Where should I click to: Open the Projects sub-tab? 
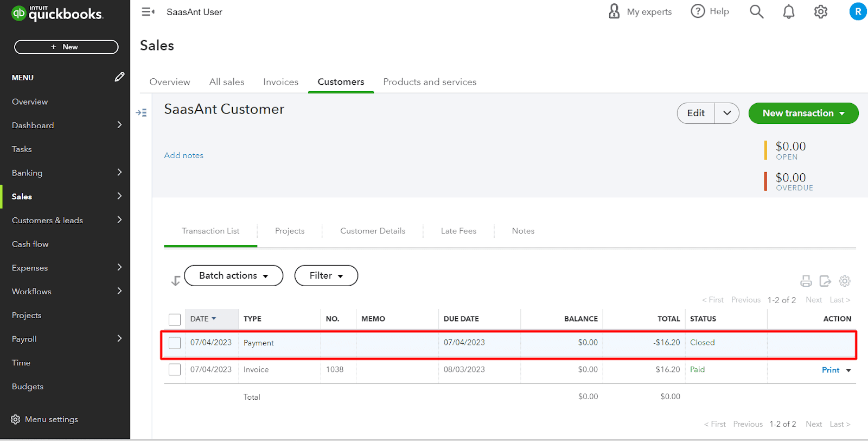coord(290,231)
